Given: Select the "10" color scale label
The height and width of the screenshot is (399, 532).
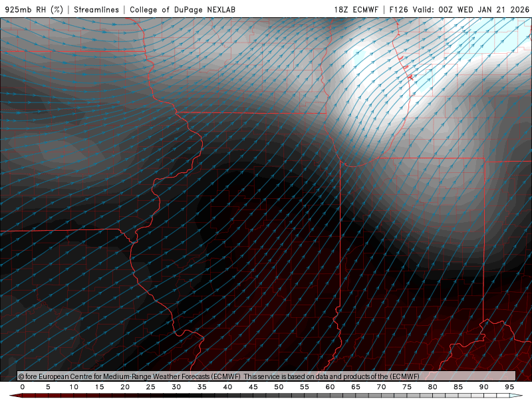Looking at the screenshot, I should pyautogui.click(x=74, y=387).
